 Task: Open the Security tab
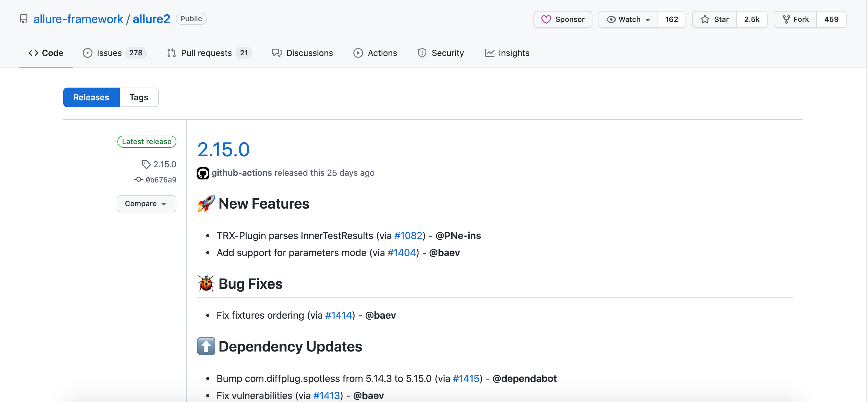click(440, 53)
